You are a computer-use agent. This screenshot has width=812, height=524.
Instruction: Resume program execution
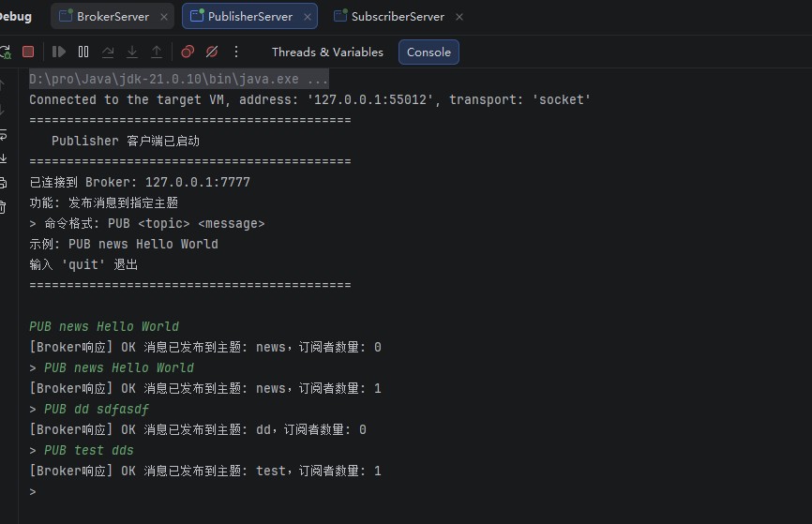58,52
